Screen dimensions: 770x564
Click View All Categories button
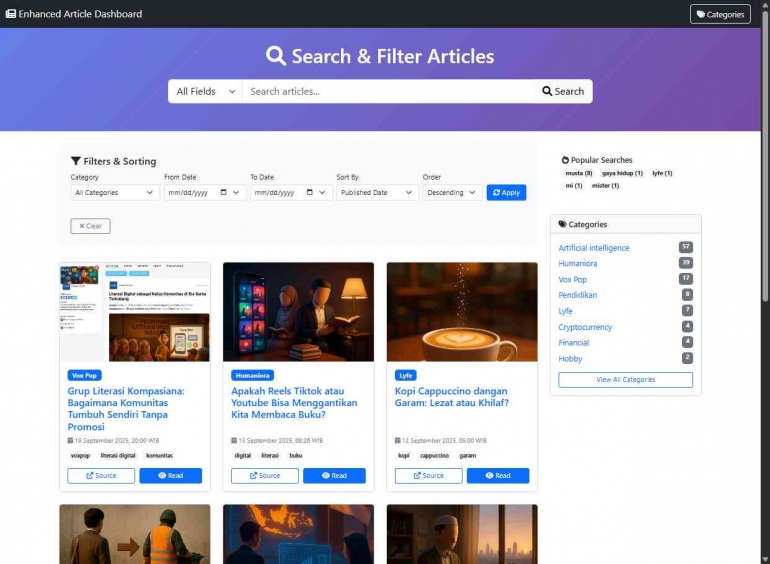click(x=625, y=380)
